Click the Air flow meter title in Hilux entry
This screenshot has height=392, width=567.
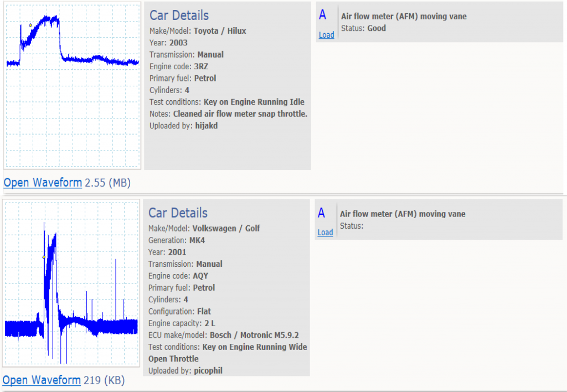pos(404,16)
